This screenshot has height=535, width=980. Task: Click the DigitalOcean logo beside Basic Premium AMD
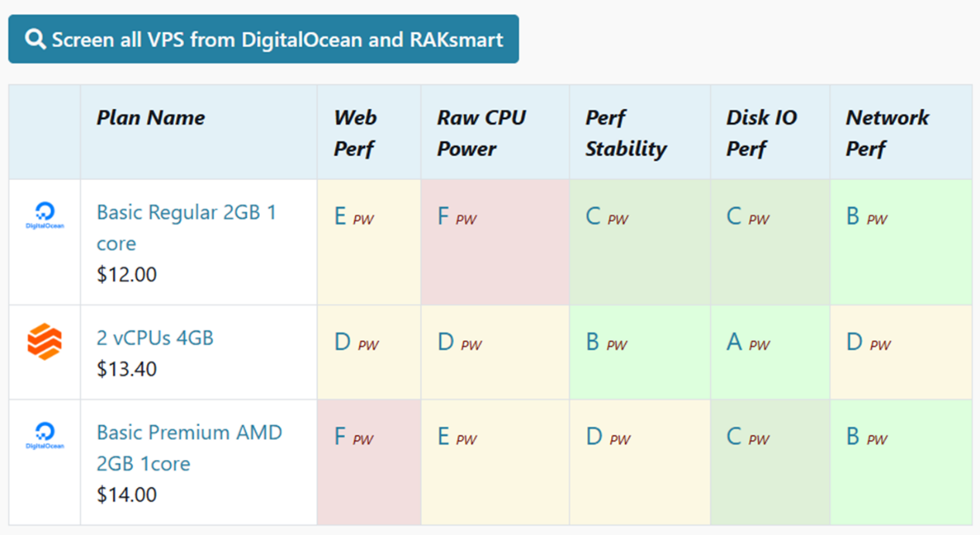point(45,435)
